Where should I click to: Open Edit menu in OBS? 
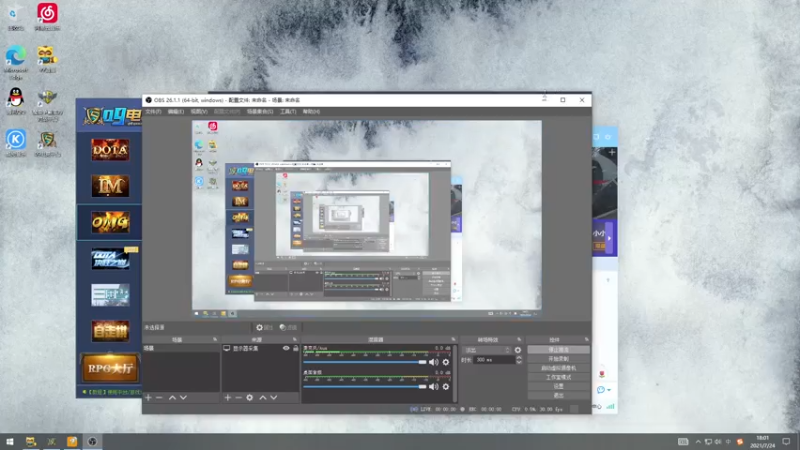[x=176, y=112]
